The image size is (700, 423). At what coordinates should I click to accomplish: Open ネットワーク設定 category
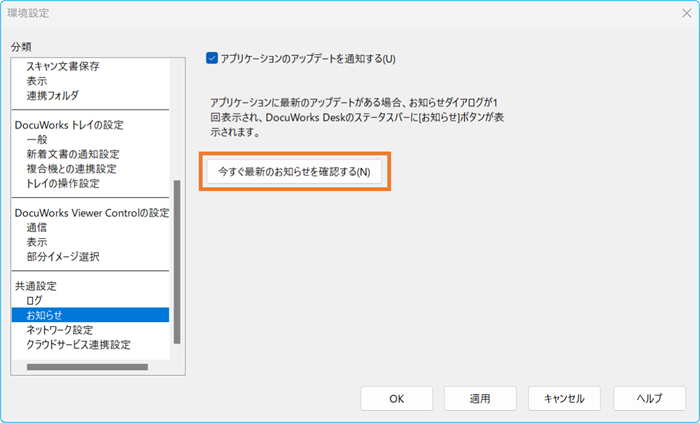pyautogui.click(x=59, y=330)
